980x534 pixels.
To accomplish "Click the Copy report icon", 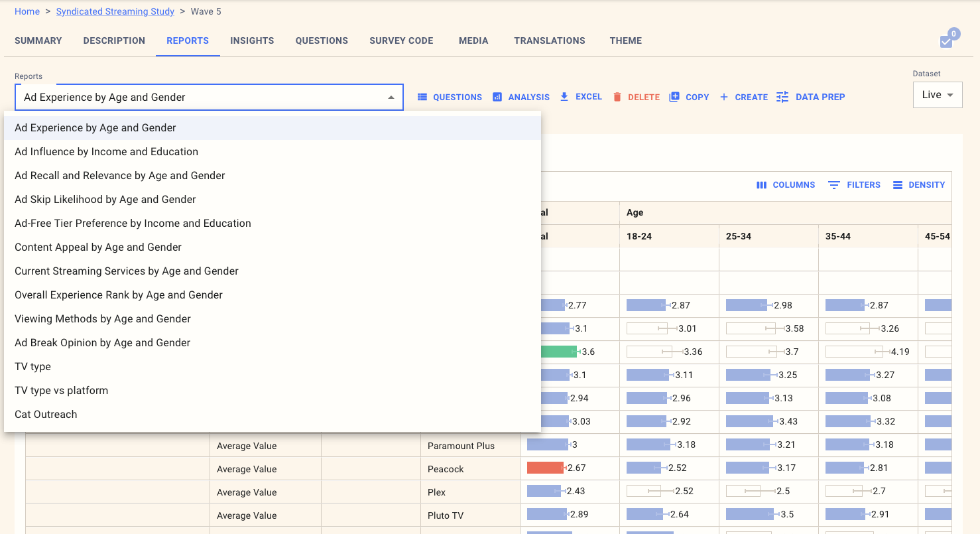I will pyautogui.click(x=674, y=97).
